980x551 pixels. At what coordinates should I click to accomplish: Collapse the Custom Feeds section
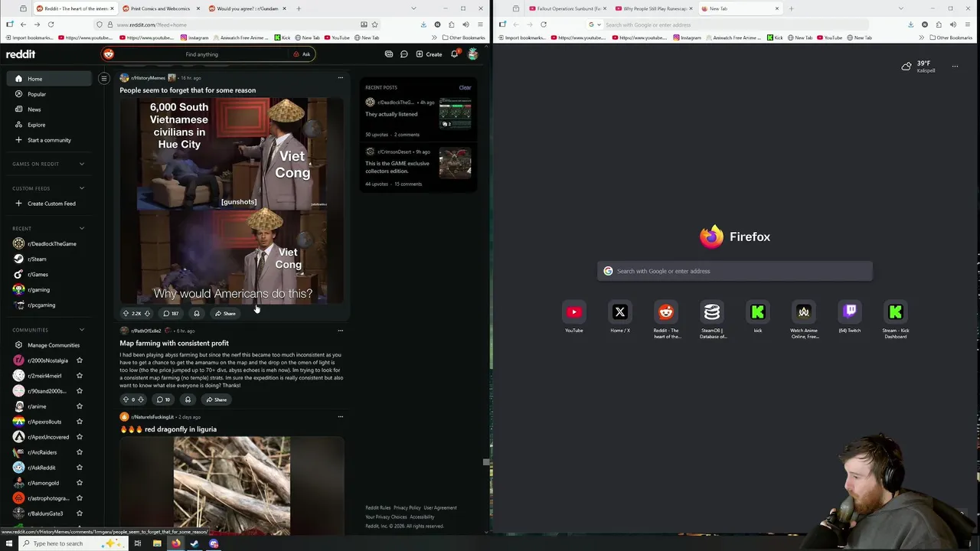pyautogui.click(x=82, y=188)
